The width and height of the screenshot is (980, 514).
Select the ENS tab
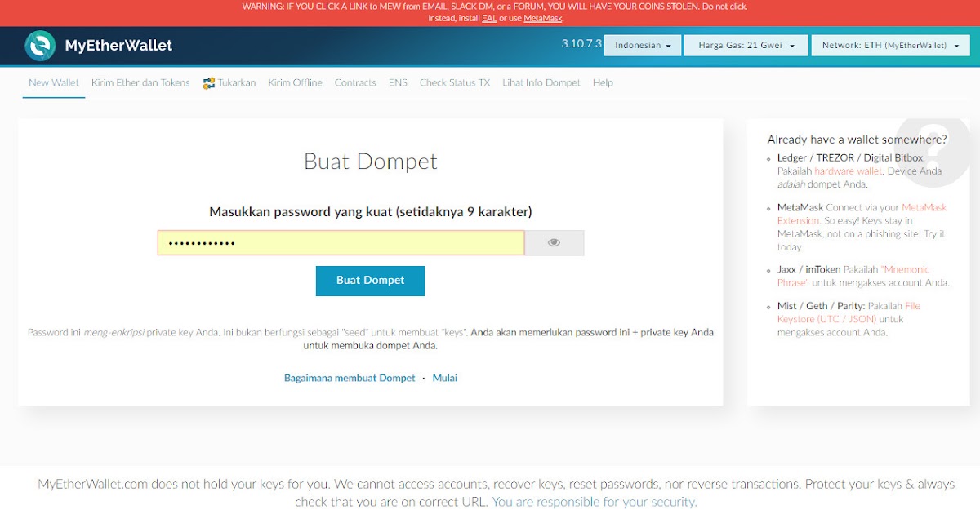pos(398,83)
